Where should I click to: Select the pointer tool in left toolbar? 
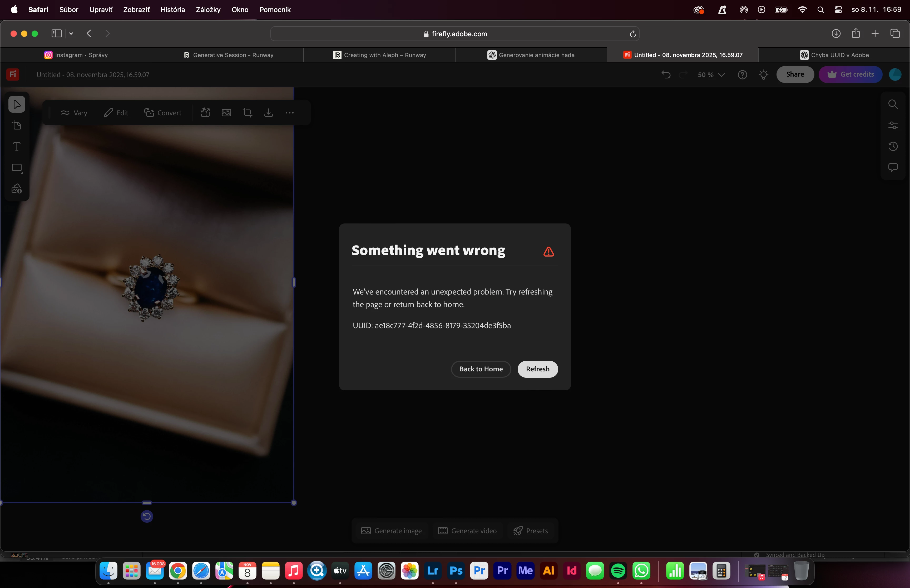click(17, 104)
